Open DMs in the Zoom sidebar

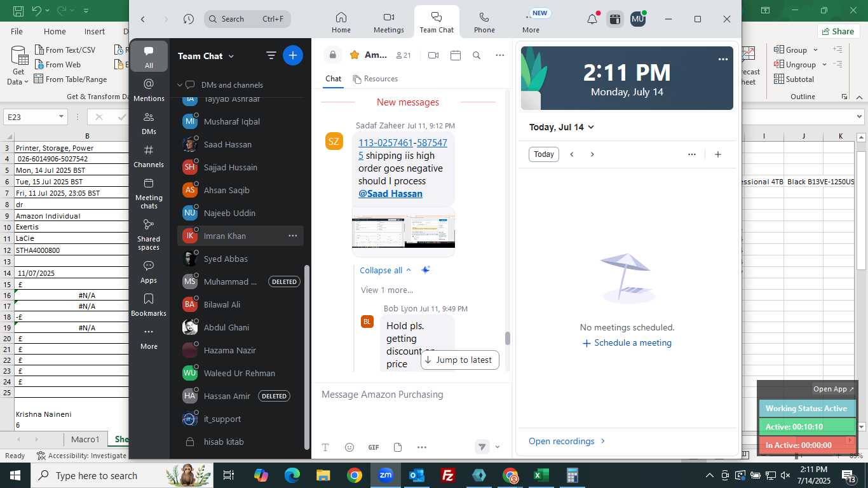[149, 123]
